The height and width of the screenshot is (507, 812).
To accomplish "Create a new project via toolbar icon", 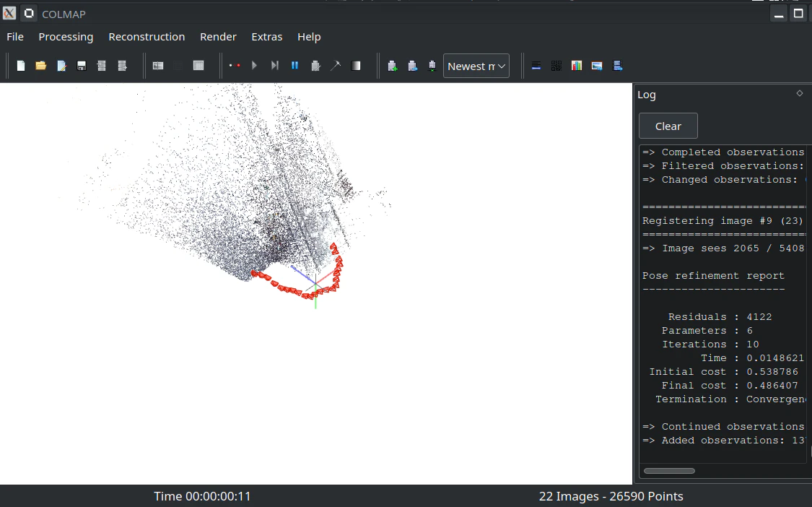I will (x=21, y=66).
